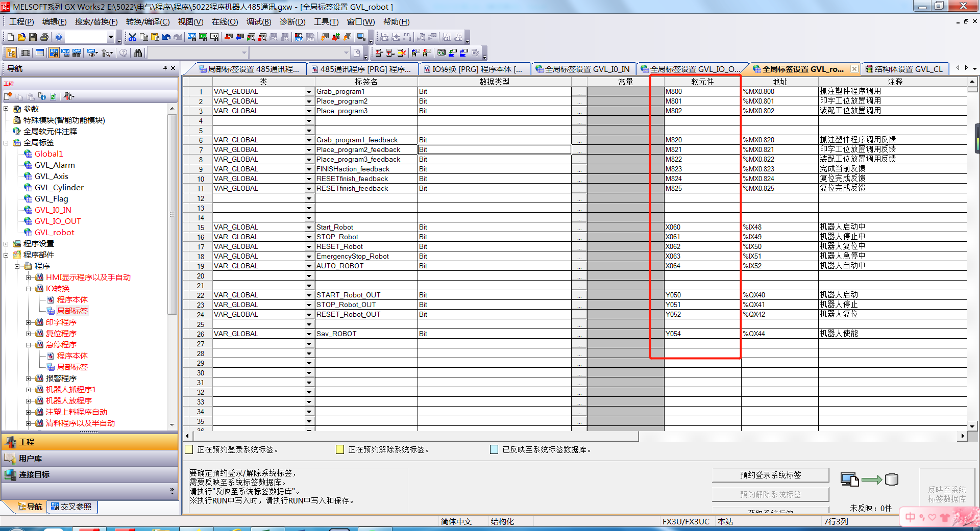The height and width of the screenshot is (531, 980).
Task: Click yellow swatch beside 正在预约登录系统标签
Action: (189, 449)
